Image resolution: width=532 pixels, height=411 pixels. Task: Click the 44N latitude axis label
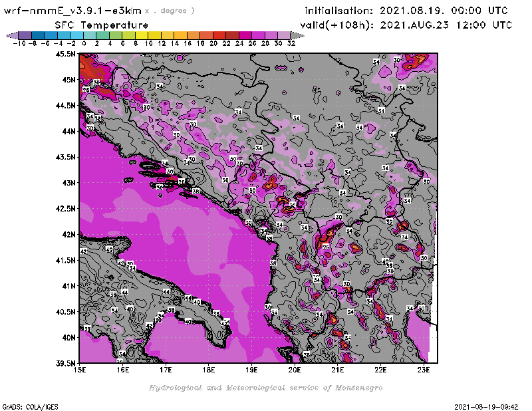pyautogui.click(x=68, y=131)
